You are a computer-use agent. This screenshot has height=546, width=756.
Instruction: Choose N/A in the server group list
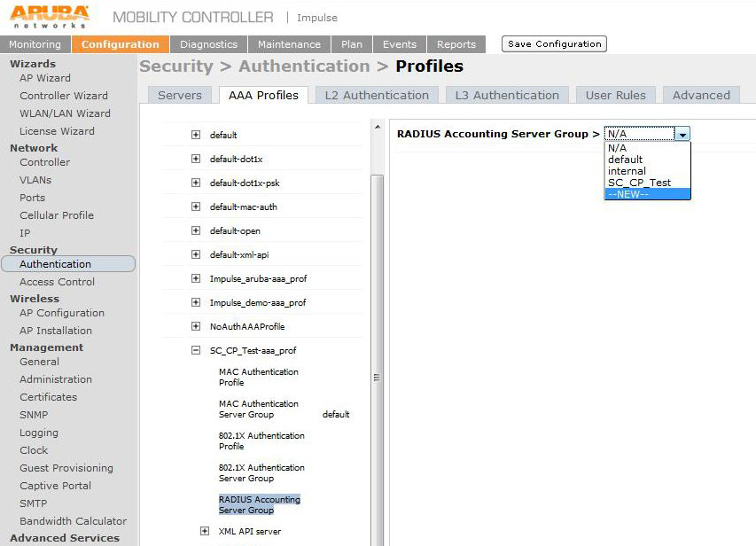pos(647,148)
